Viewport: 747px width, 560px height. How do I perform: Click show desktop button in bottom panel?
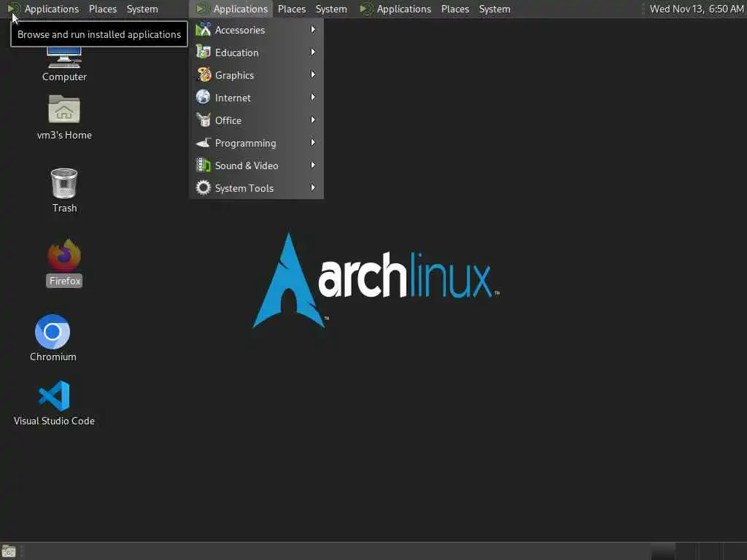point(9,551)
